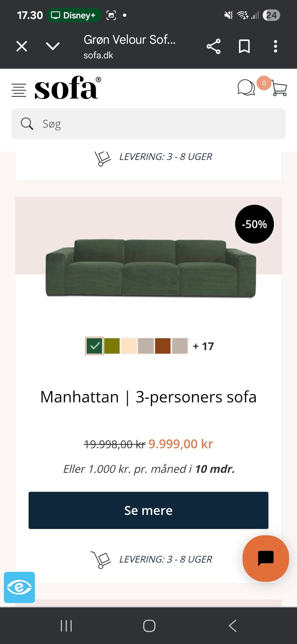Open the shopping cart
Image resolution: width=297 pixels, height=644 pixels.
pos(279,89)
